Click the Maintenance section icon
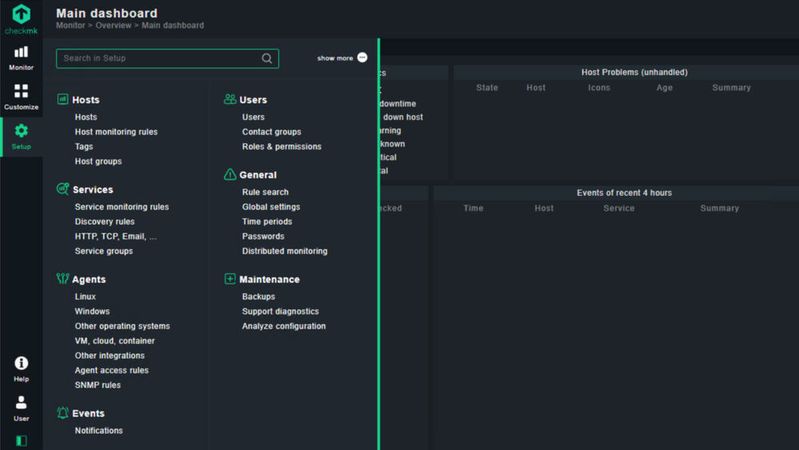799x450 pixels. point(230,279)
